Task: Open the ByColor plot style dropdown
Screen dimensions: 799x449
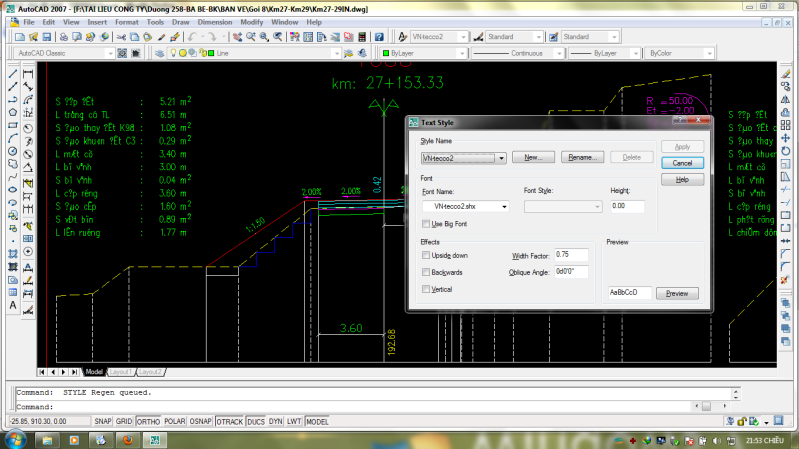Action: (709, 53)
